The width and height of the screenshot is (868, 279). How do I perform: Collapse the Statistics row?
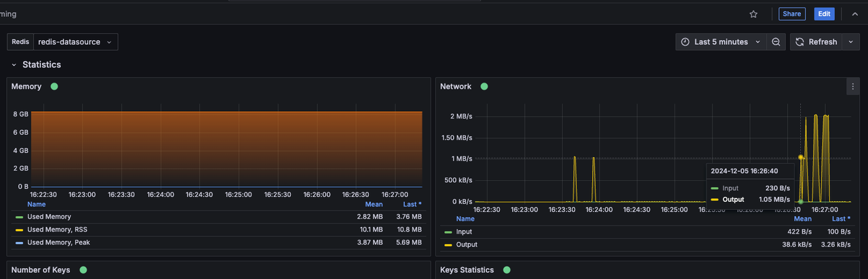[14, 65]
